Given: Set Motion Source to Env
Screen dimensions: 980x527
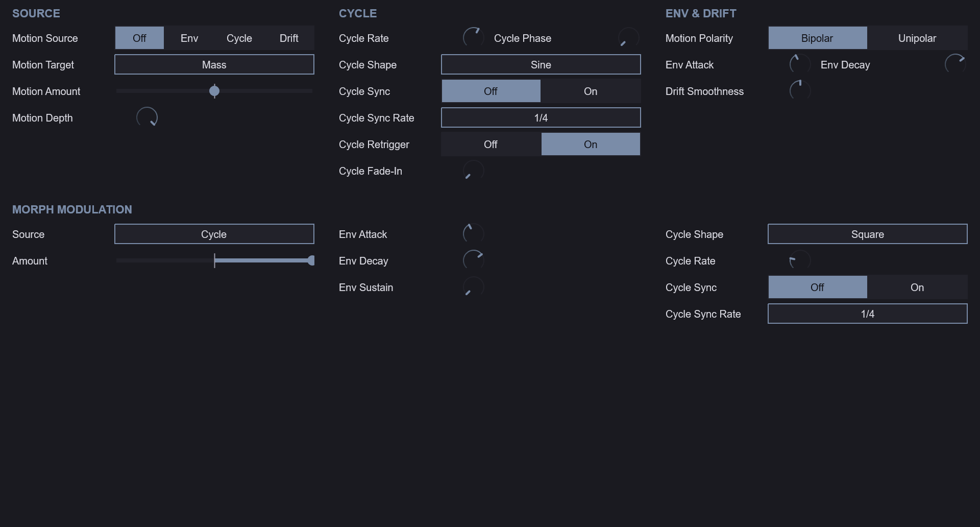Looking at the screenshot, I should (189, 38).
